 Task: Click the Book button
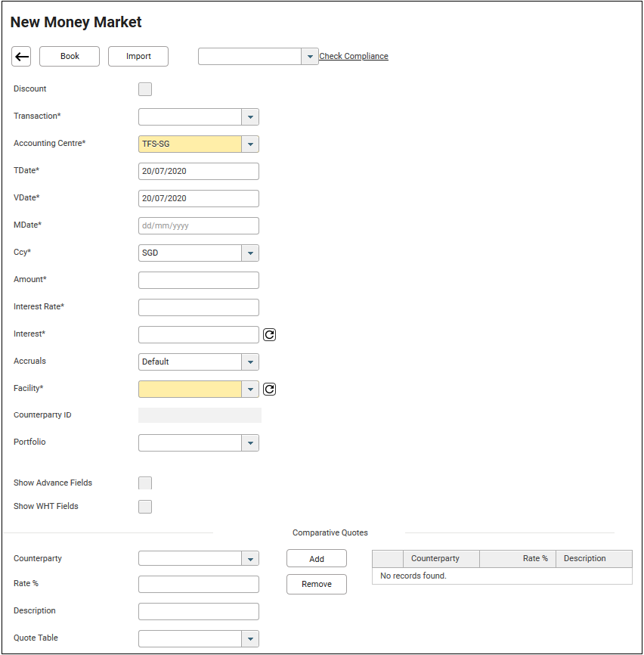tap(70, 57)
